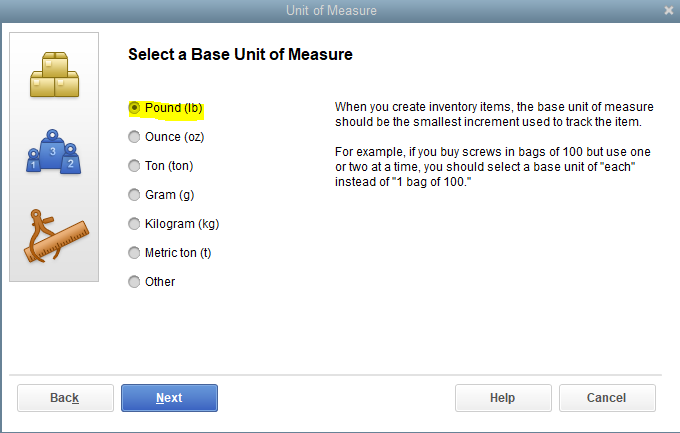Screen dimensions: 680x433
Task: Cancel the Unit of Measure wizard
Action: pos(606,398)
